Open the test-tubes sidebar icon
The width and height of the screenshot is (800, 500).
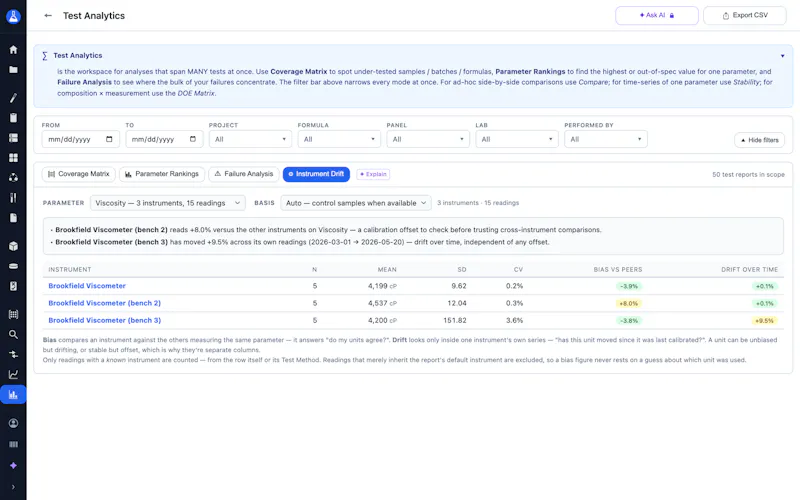pos(13,197)
